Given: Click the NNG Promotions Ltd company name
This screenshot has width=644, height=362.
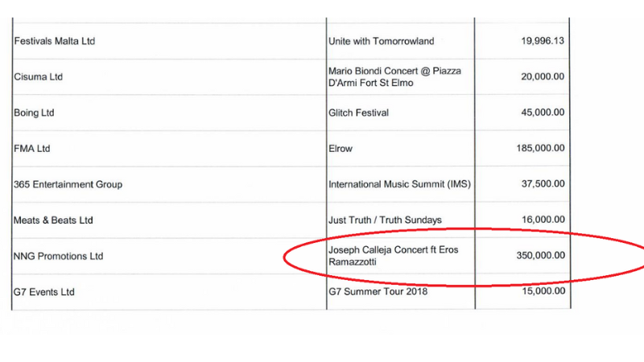Looking at the screenshot, I should pos(59,257).
